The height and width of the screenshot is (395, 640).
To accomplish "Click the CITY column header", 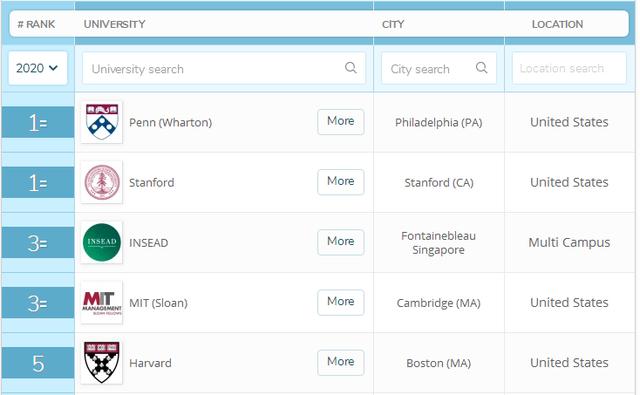I will tap(393, 24).
